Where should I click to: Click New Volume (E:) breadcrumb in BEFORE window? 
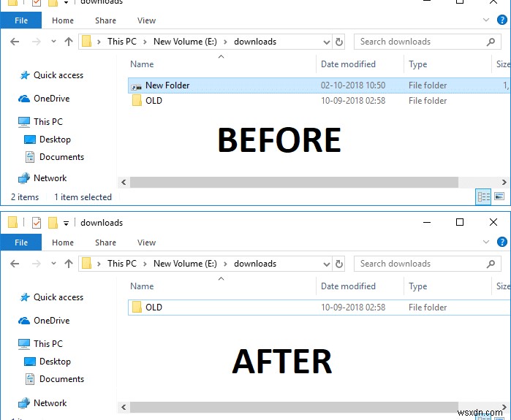[185, 42]
